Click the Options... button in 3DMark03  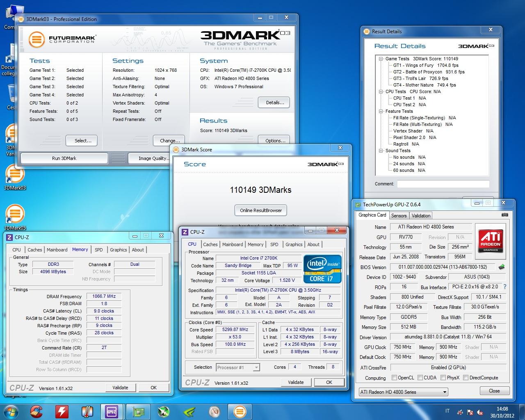pyautogui.click(x=274, y=141)
